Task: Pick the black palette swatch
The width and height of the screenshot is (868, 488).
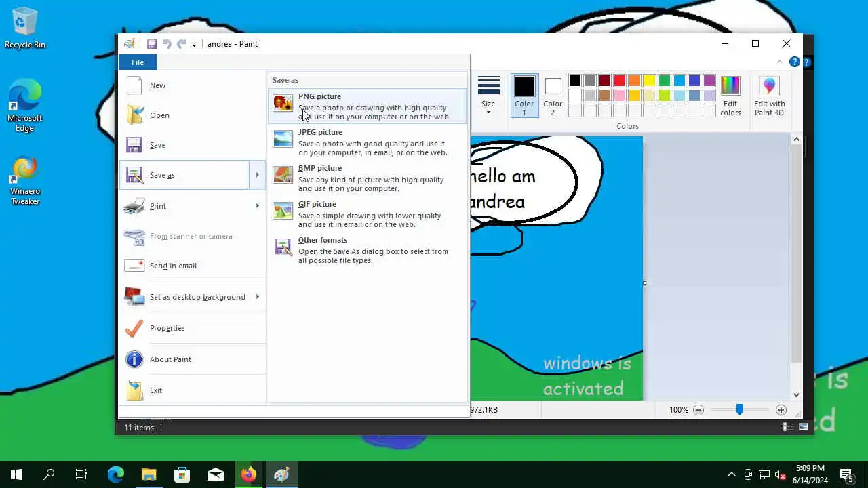Action: pos(575,81)
